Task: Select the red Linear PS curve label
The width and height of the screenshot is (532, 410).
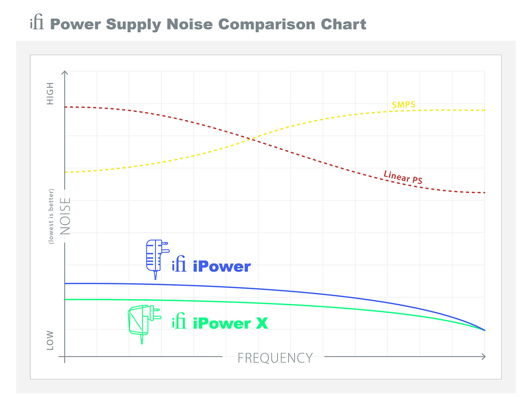Action: pos(403,177)
